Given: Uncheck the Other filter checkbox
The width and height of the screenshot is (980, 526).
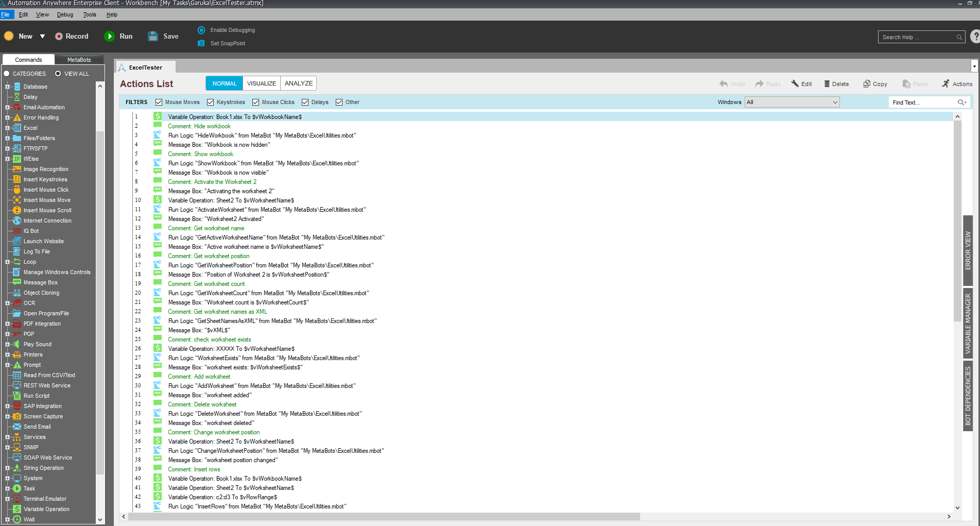Looking at the screenshot, I should coord(339,102).
